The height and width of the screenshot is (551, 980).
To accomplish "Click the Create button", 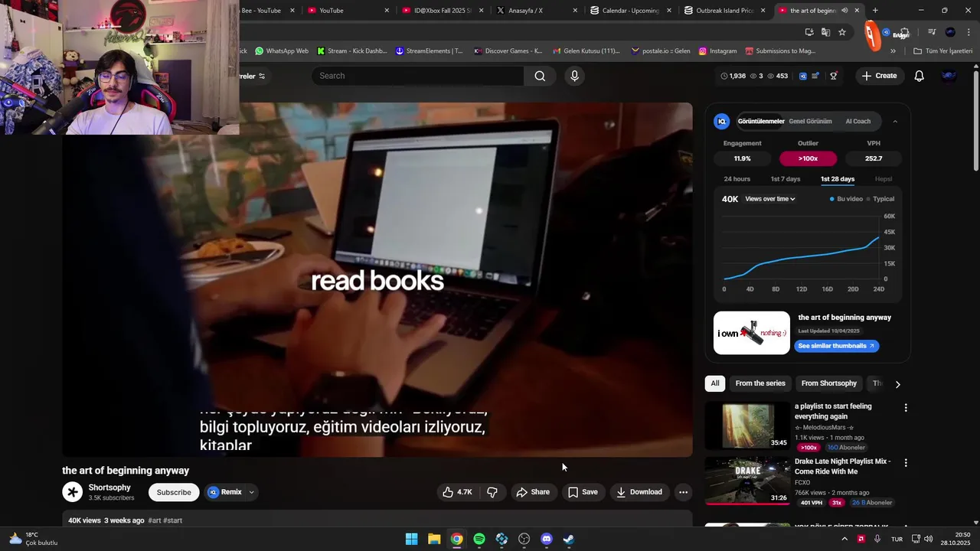I will pyautogui.click(x=879, y=76).
